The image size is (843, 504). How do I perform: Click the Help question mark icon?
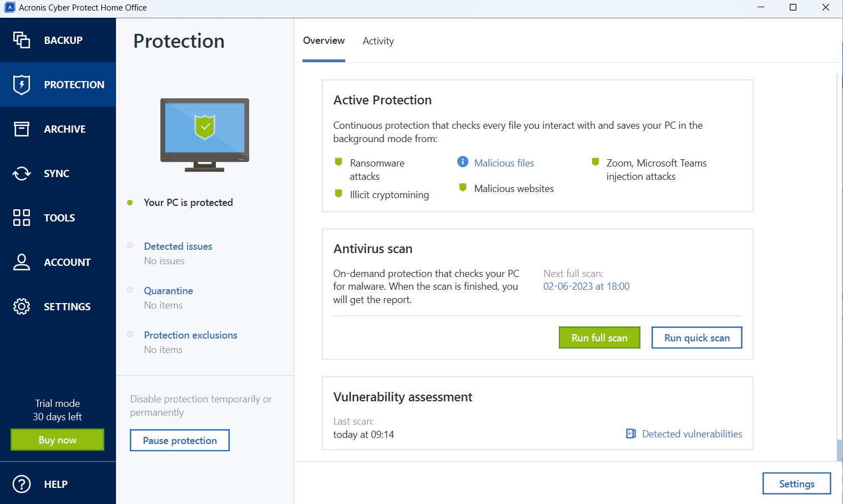point(22,484)
